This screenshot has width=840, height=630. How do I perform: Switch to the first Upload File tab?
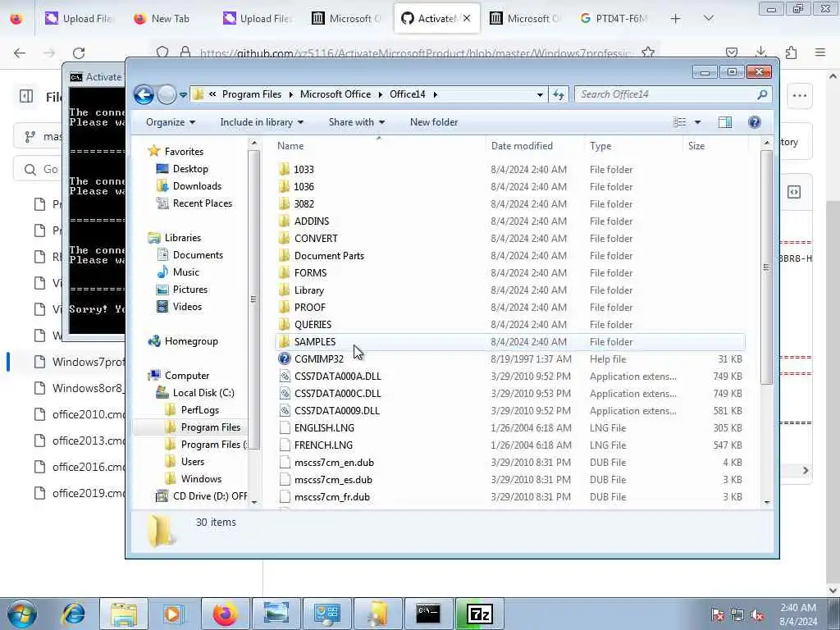78,19
